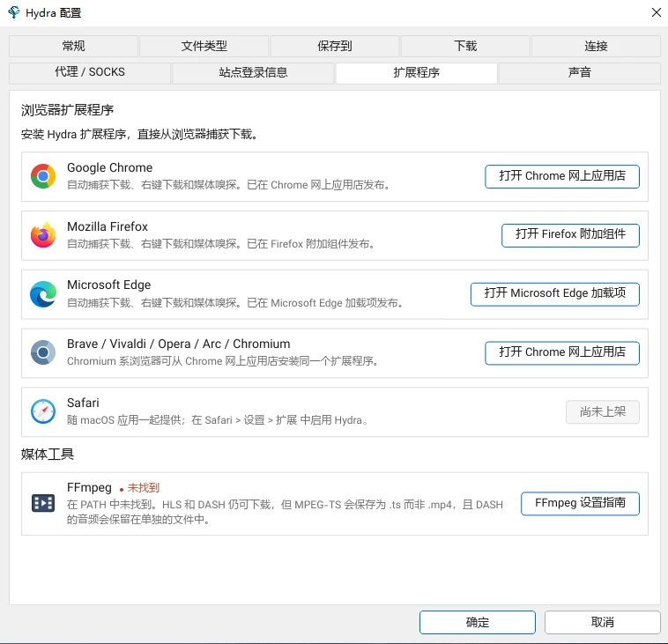This screenshot has width=668, height=644.
Task: Select the 扩展程序 tab
Action: (416, 72)
